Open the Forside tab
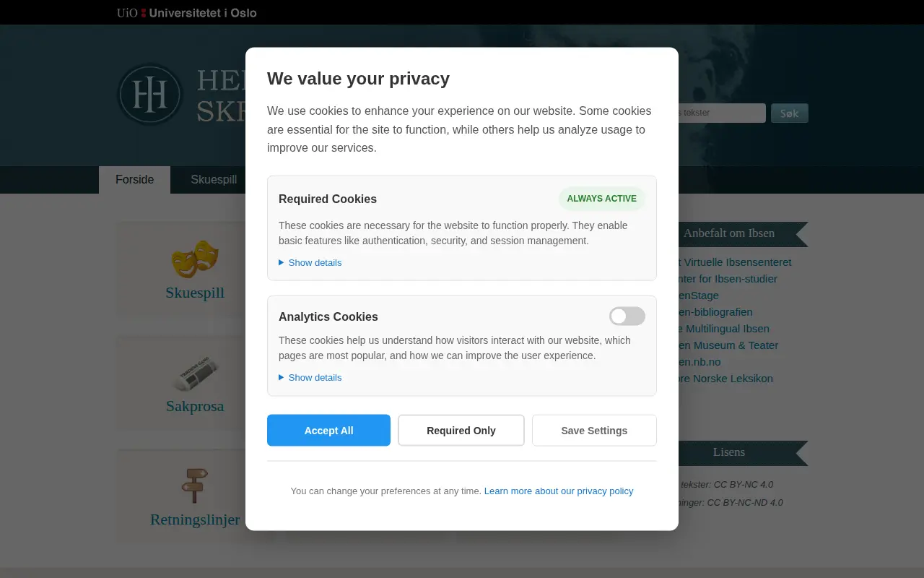This screenshot has width=924, height=578. pos(134,180)
